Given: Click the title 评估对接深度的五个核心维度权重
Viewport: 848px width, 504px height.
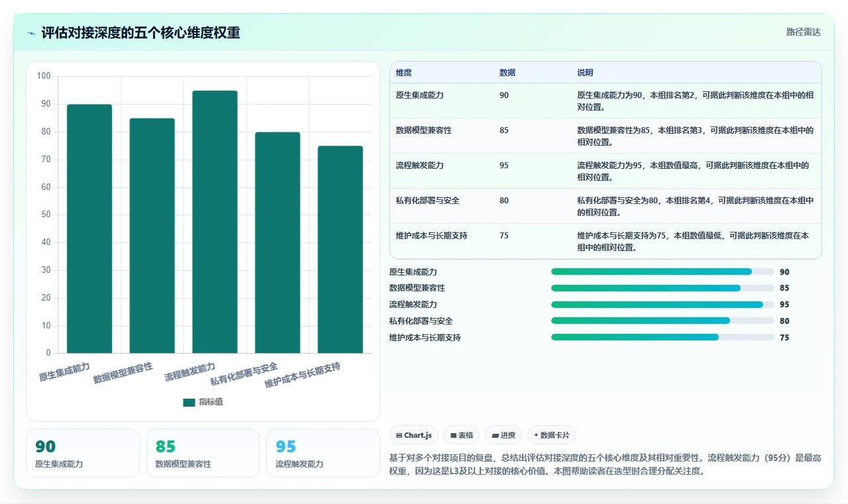Looking at the screenshot, I should (x=141, y=32).
